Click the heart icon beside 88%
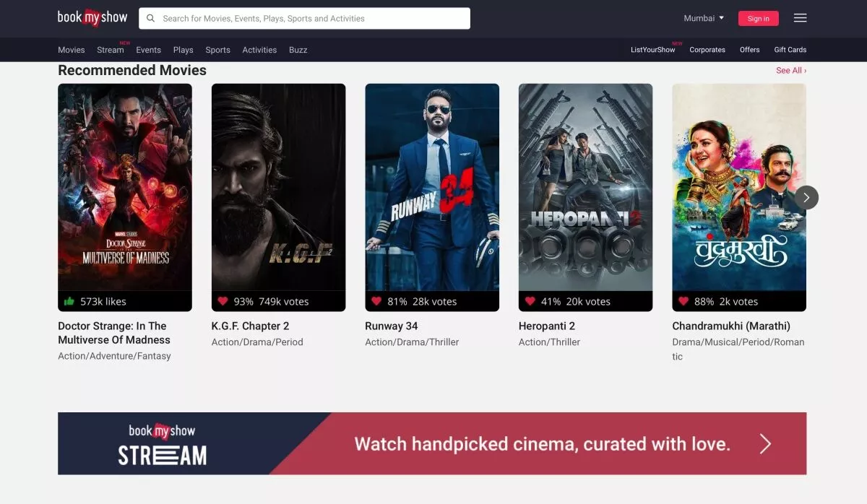Viewport: 867px width, 504px height. pyautogui.click(x=683, y=301)
